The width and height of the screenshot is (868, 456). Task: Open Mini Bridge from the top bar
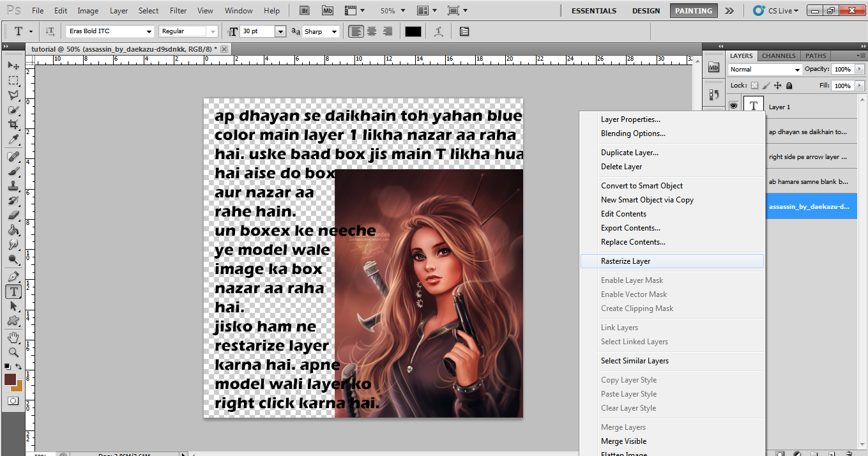point(328,10)
